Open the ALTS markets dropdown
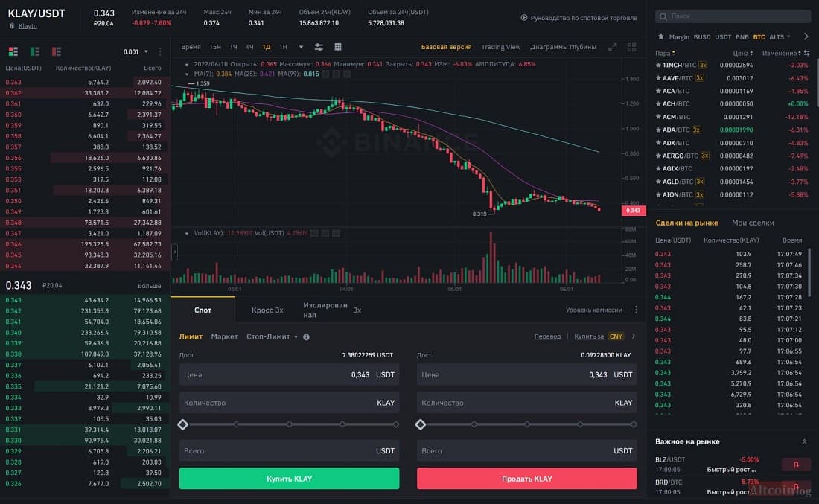This screenshot has height=504, width=819. [780, 37]
